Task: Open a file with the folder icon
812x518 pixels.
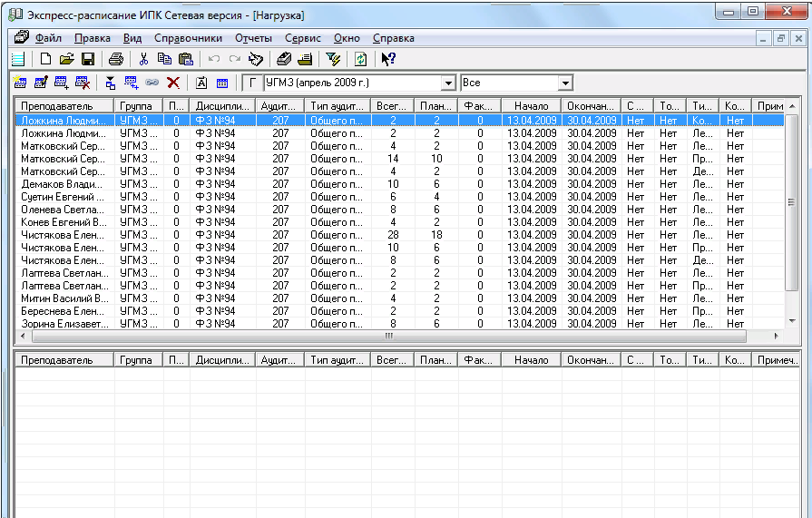Action: click(x=66, y=60)
